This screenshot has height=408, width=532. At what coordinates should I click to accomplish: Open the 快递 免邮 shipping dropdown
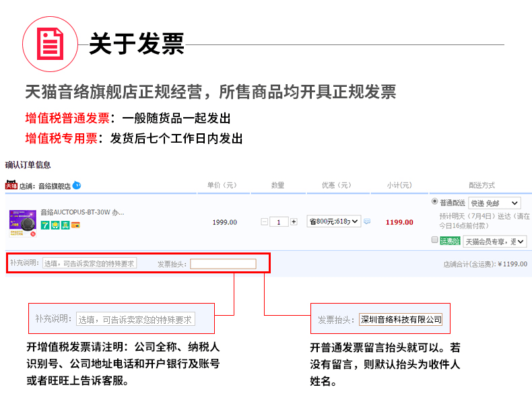click(x=494, y=203)
